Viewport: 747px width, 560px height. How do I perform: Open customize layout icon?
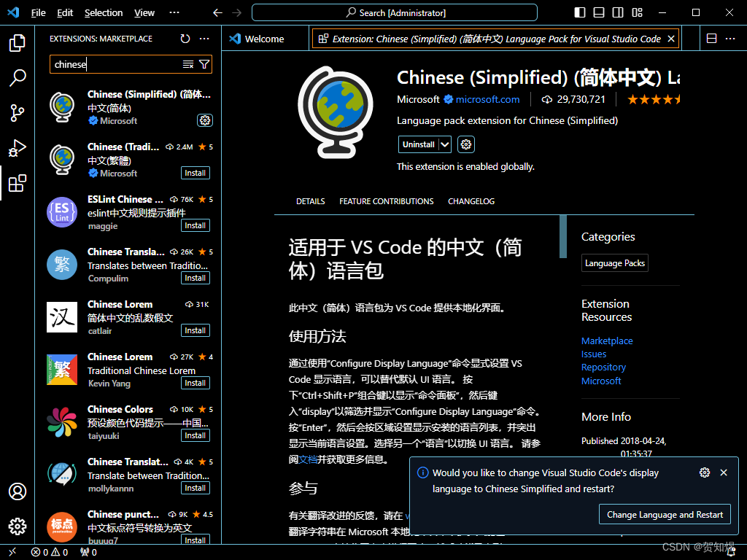click(637, 12)
